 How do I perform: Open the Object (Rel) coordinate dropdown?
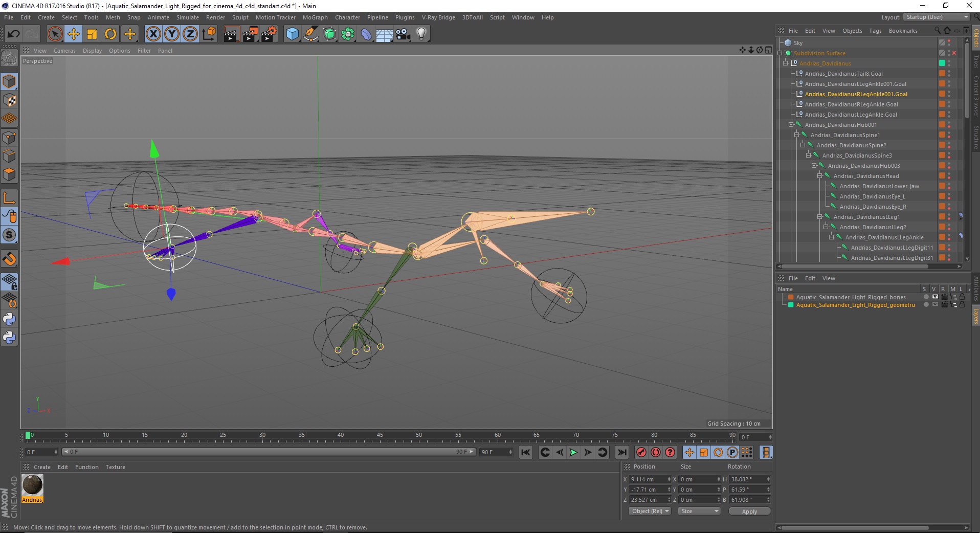click(650, 511)
